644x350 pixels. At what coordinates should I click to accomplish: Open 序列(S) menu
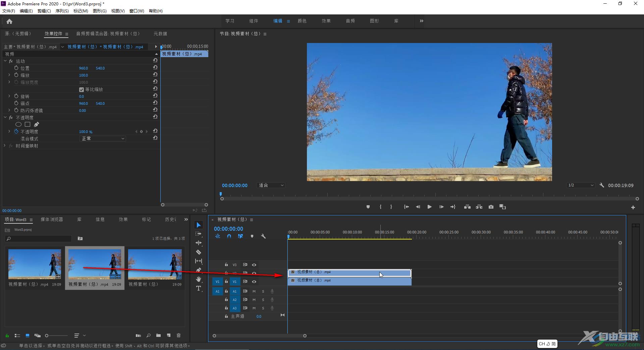[x=62, y=11]
